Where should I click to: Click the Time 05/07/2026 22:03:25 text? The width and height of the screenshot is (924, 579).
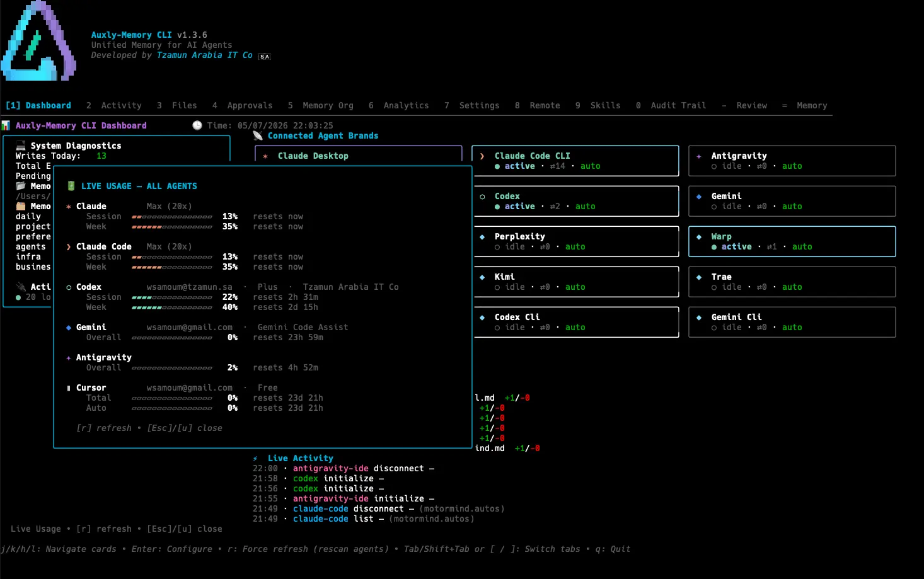(270, 126)
